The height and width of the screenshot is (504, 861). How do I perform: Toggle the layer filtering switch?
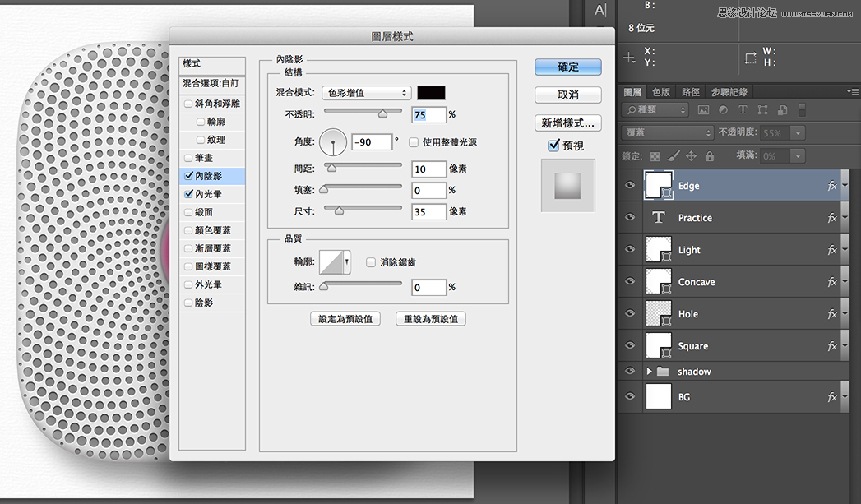(x=802, y=110)
